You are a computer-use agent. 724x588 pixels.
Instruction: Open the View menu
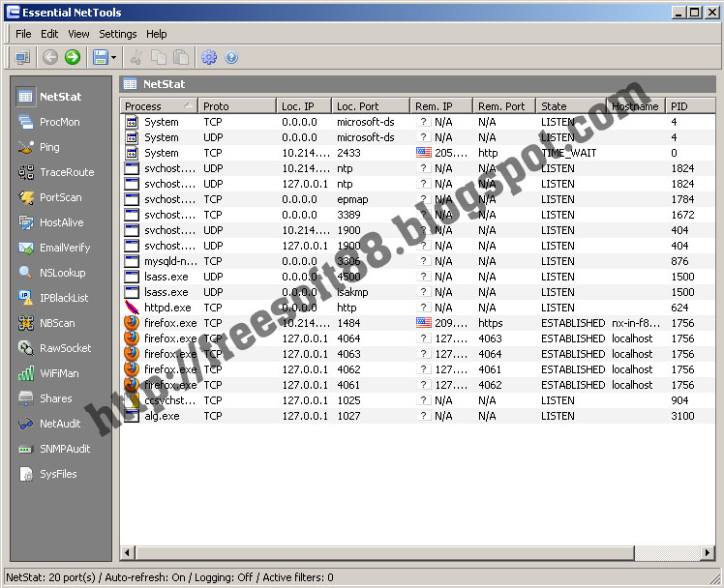pyautogui.click(x=78, y=34)
